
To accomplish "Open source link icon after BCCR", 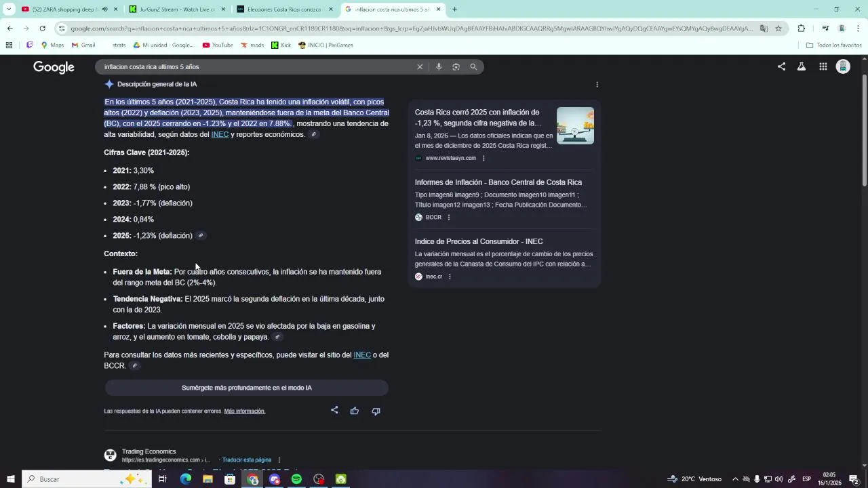I will pos(134,366).
